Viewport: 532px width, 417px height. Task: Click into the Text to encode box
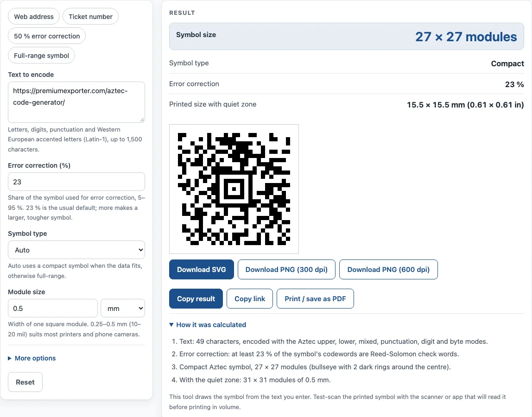click(x=76, y=102)
